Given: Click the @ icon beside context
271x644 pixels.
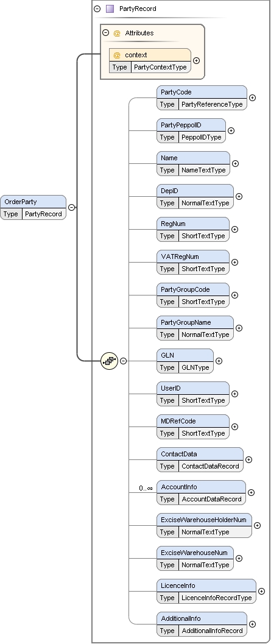Looking at the screenshot, I should click(117, 55).
